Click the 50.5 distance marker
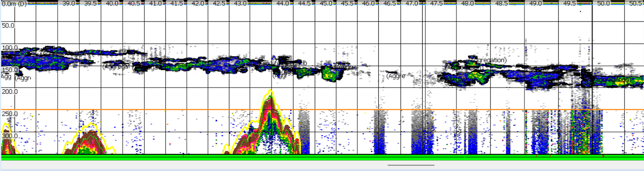The image size is (644, 171). pos(636,3)
